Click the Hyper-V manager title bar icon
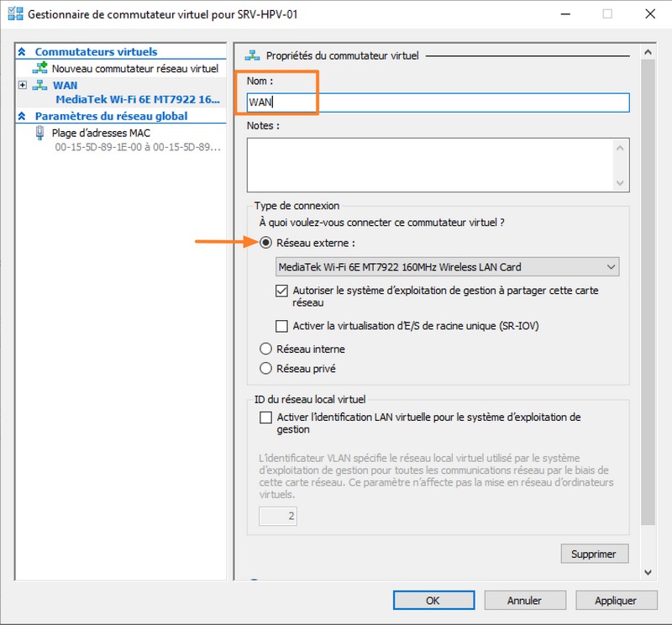The height and width of the screenshot is (625, 672). point(15,13)
